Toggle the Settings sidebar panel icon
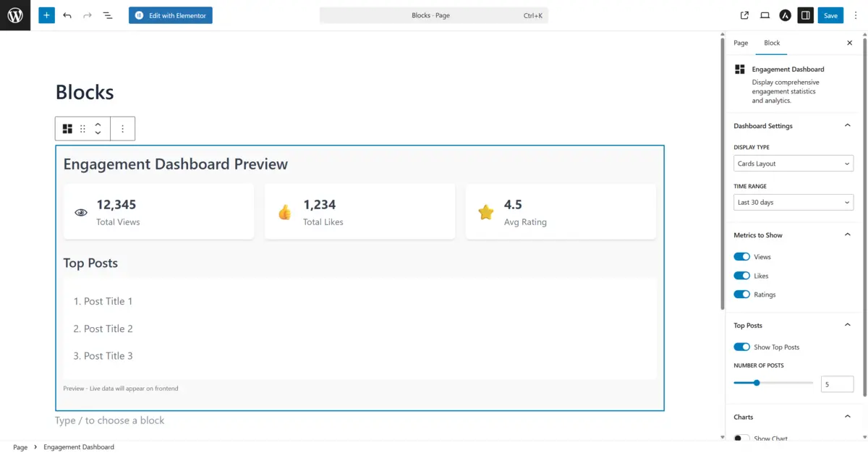 [805, 15]
